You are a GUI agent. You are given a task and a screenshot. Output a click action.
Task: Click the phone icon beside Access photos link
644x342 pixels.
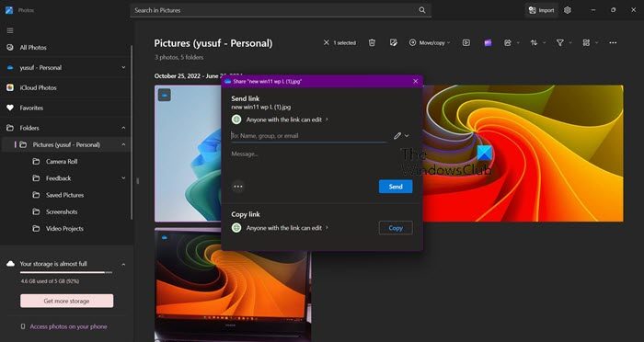pyautogui.click(x=23, y=326)
